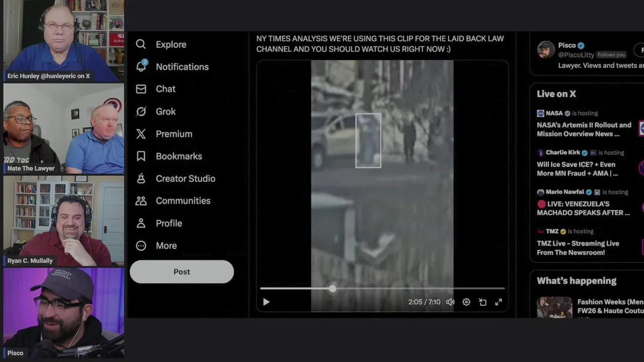Click the Charlie Kirk host avatar

tap(540, 152)
